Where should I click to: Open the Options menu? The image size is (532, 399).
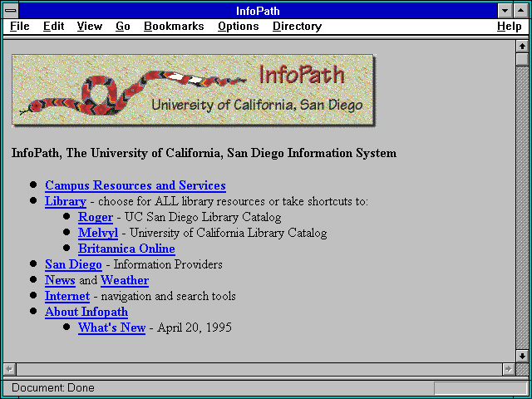[239, 27]
